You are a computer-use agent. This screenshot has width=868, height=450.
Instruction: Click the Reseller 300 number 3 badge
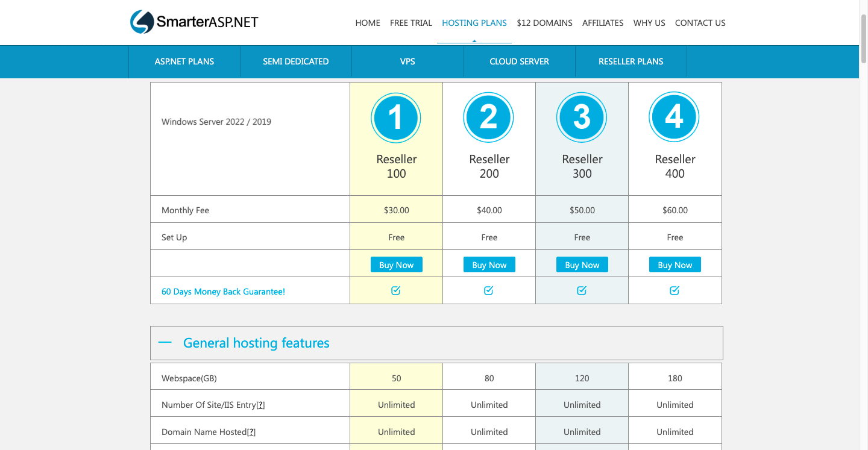click(582, 117)
